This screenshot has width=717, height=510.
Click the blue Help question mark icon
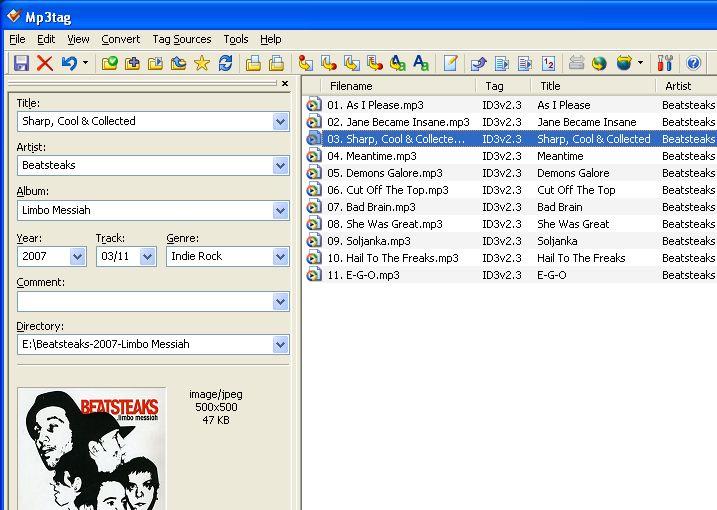pos(693,63)
